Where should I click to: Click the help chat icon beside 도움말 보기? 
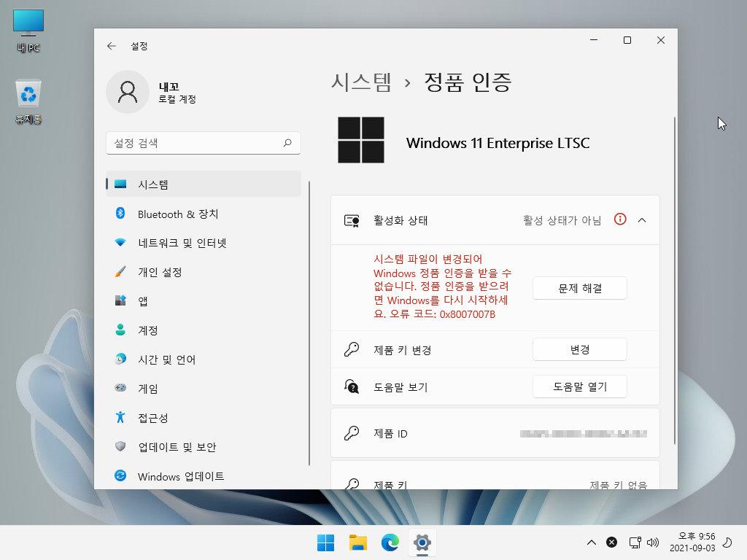[x=352, y=386]
